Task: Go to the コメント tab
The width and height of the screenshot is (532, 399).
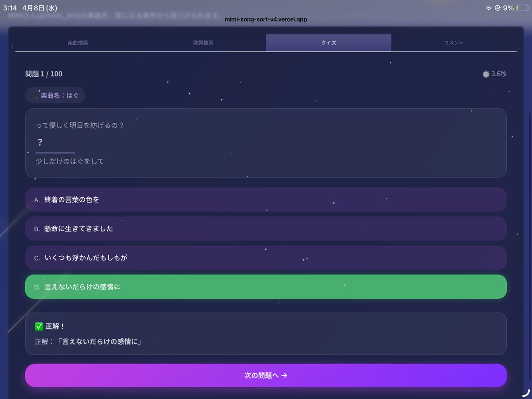Action: tap(454, 43)
